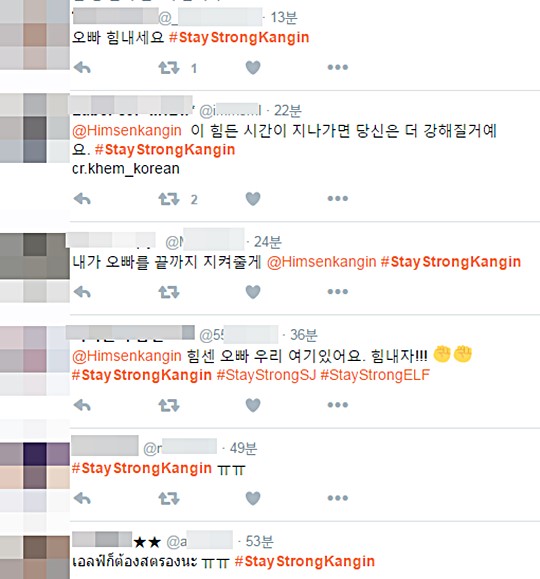Open the #StayStrongSJ hashtag

[x=266, y=375]
